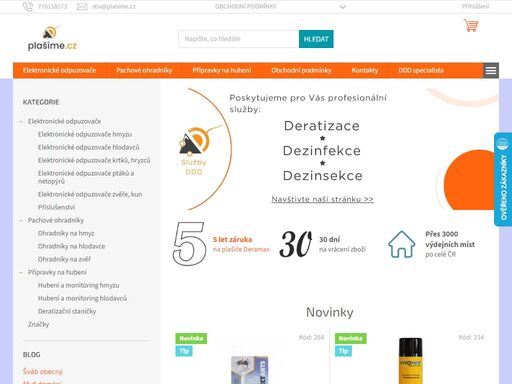Image resolution: width=512 pixels, height=384 pixels.
Task: Click Tip badge on product 234
Action: [343, 351]
